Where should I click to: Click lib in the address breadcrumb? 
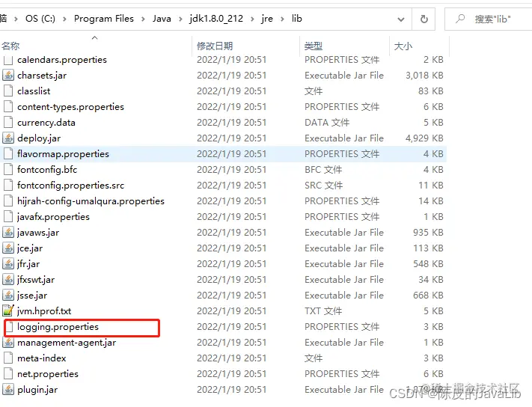coord(296,18)
